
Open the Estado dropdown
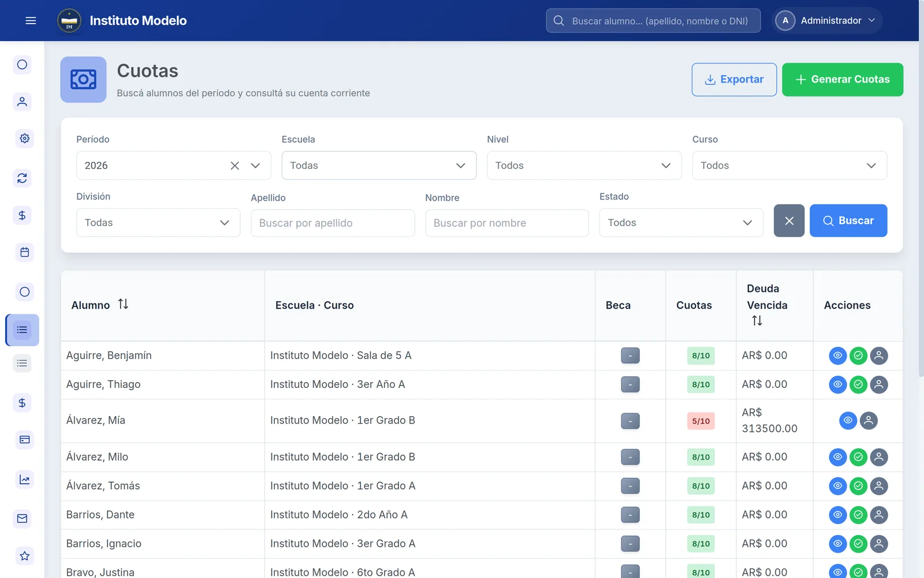point(681,223)
